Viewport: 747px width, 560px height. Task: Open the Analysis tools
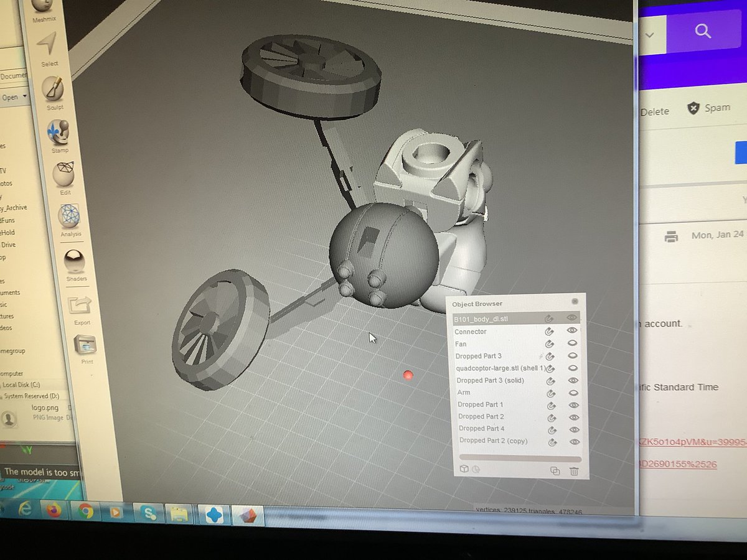(x=70, y=220)
